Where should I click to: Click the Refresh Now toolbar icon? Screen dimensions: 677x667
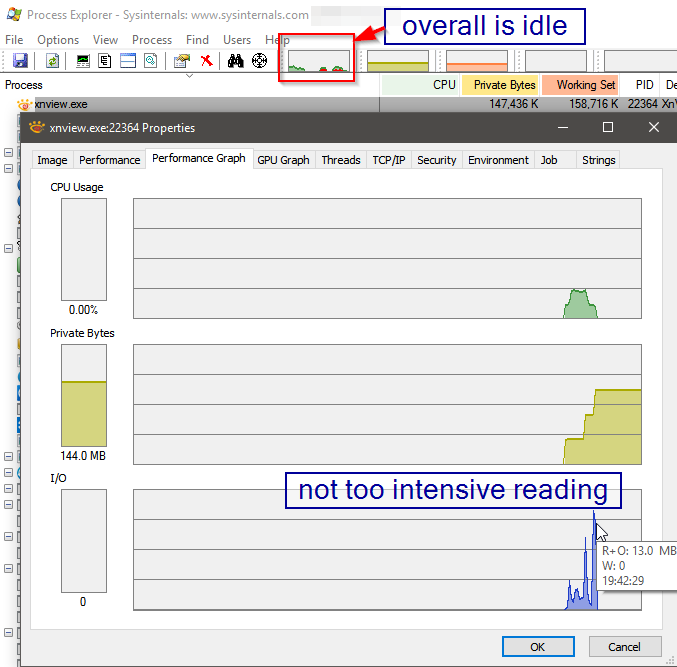tap(52, 61)
